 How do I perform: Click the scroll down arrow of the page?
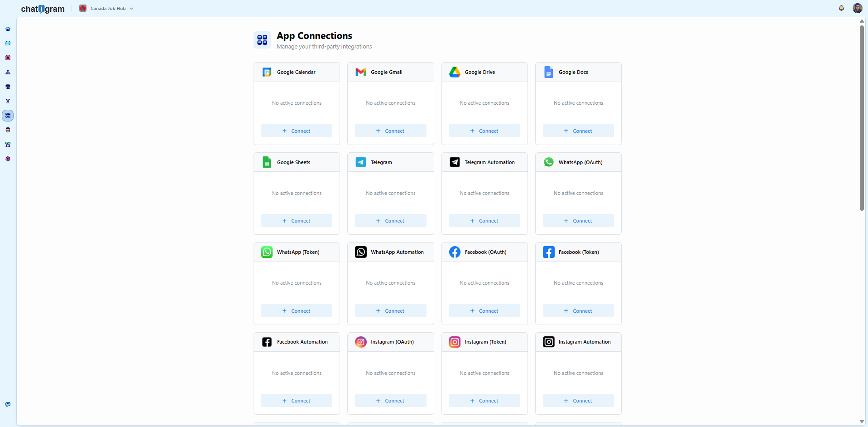[862, 422]
